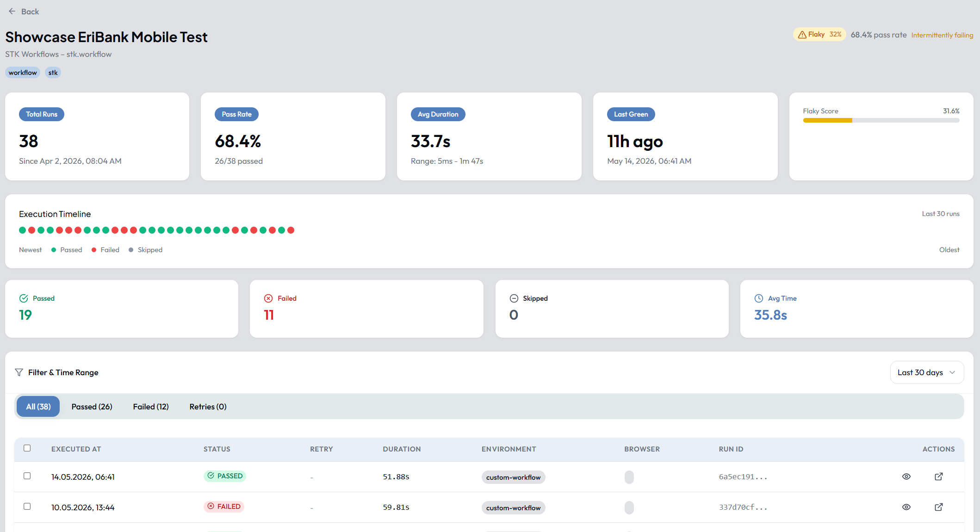
Task: Open external link for run 337d70cf
Action: 939,507
